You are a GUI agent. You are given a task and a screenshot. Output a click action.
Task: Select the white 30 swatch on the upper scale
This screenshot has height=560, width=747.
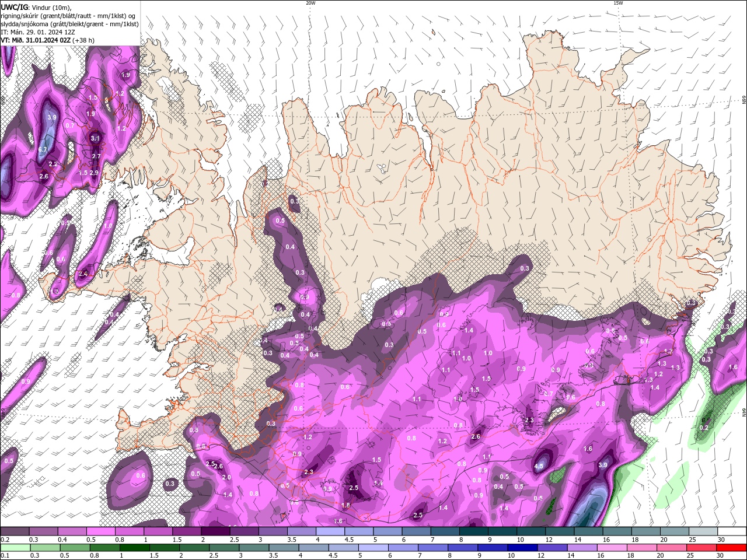tap(732, 531)
